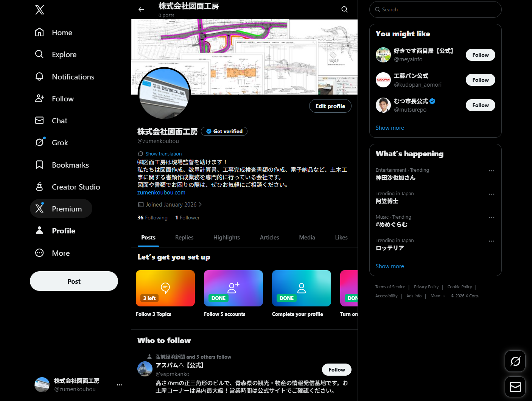Click the back arrow icon

[141, 9]
